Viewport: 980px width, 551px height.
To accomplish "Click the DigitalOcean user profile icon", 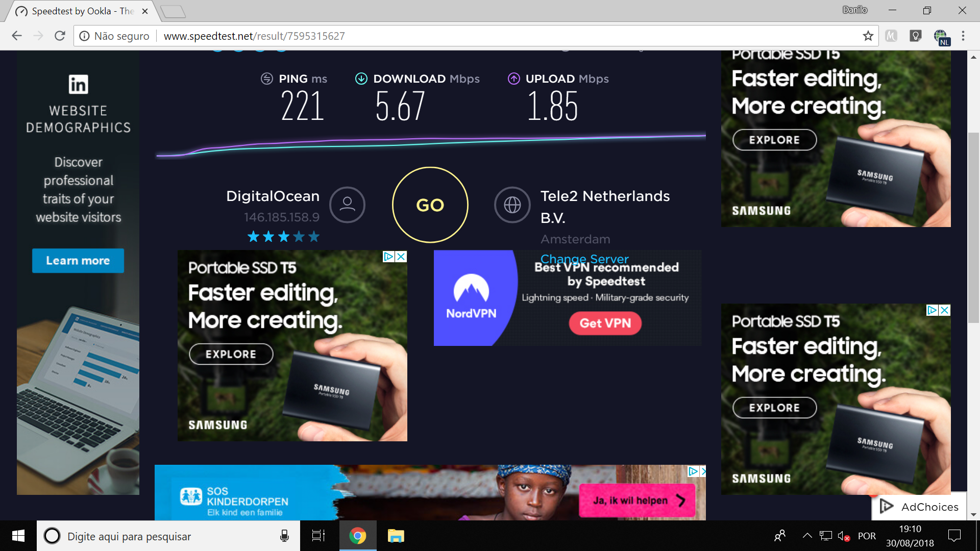I will click(347, 205).
